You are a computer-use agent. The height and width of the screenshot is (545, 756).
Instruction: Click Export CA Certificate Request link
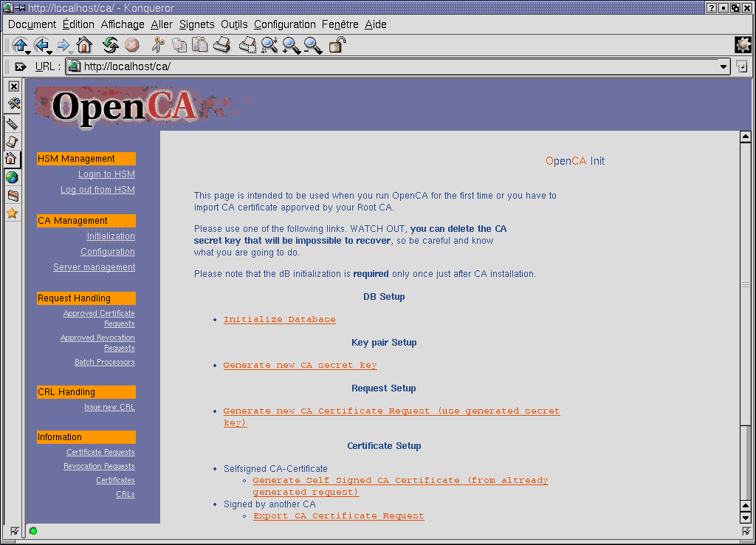coord(338,515)
